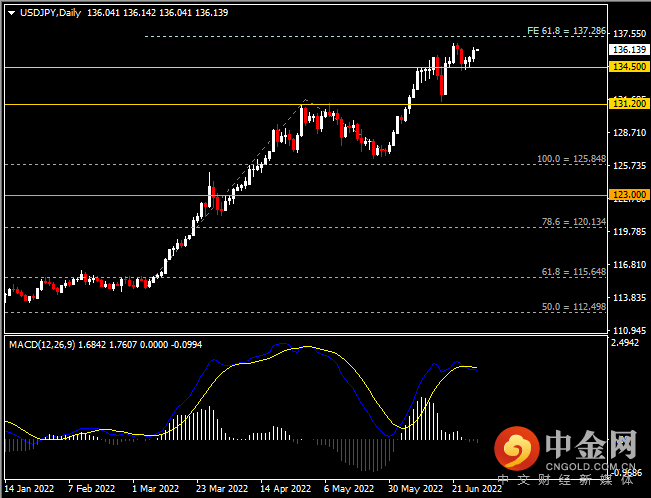Click the 119.785 price scale value
Viewport: 651px width, 498px height.
(x=629, y=231)
